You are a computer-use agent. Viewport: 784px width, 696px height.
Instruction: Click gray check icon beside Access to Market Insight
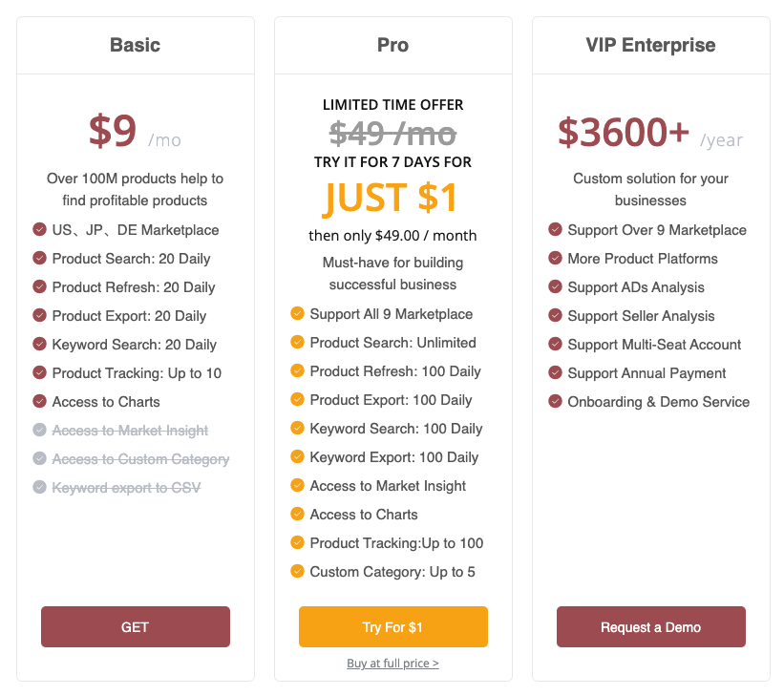tap(39, 431)
